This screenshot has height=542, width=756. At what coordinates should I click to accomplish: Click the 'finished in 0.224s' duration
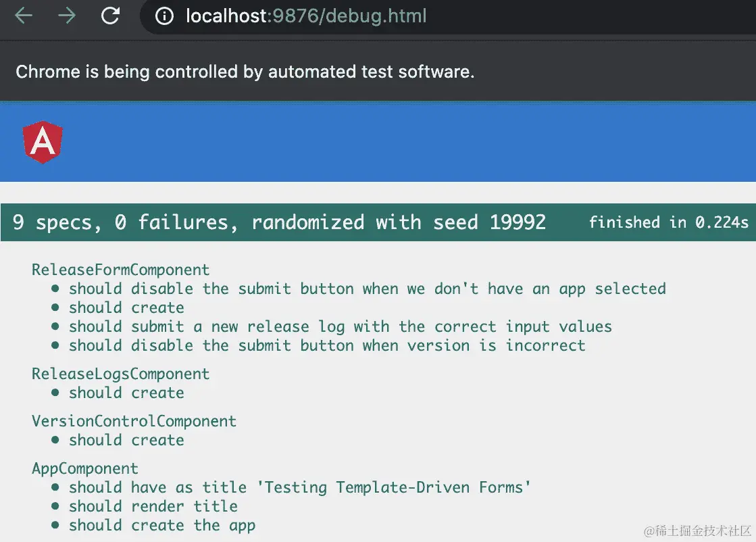pyautogui.click(x=669, y=222)
